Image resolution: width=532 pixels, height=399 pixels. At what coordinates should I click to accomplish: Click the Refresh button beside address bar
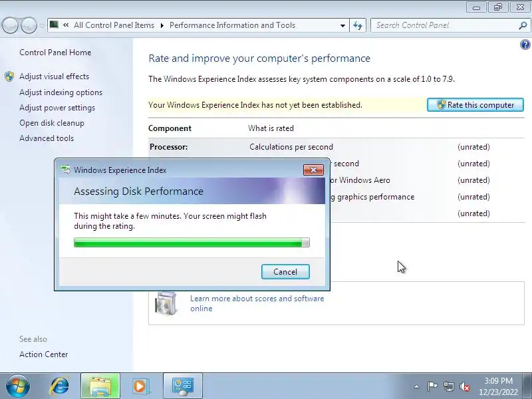[x=358, y=25]
